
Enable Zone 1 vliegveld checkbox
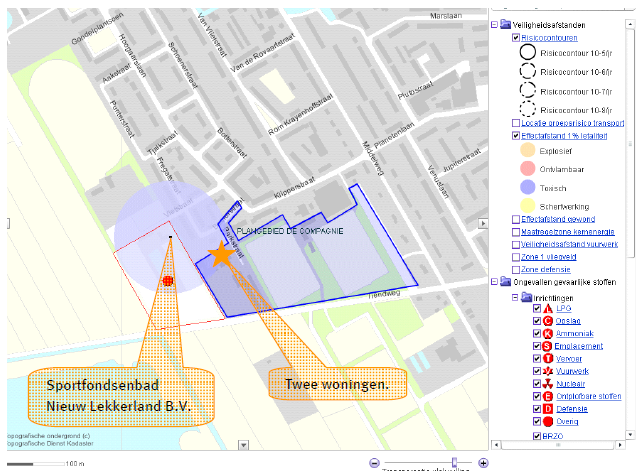(x=516, y=257)
